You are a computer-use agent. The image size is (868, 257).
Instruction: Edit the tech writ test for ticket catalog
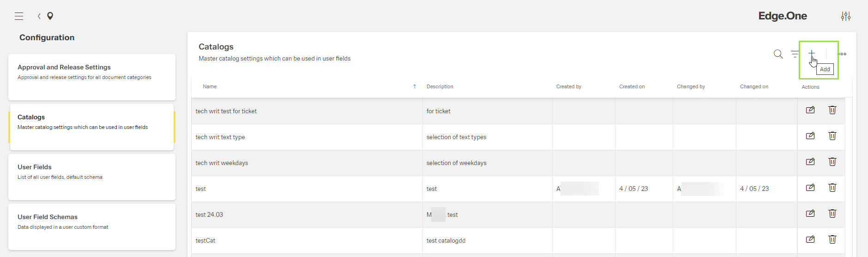coord(810,110)
